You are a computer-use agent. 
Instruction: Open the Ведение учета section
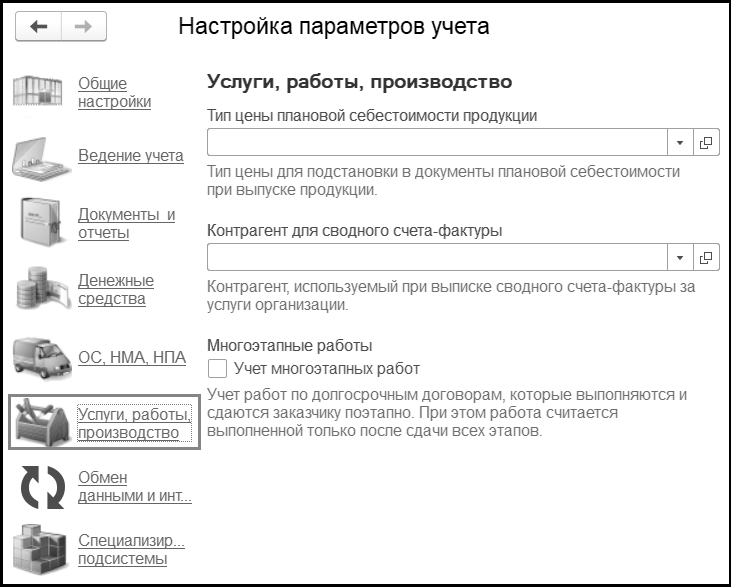[131, 155]
